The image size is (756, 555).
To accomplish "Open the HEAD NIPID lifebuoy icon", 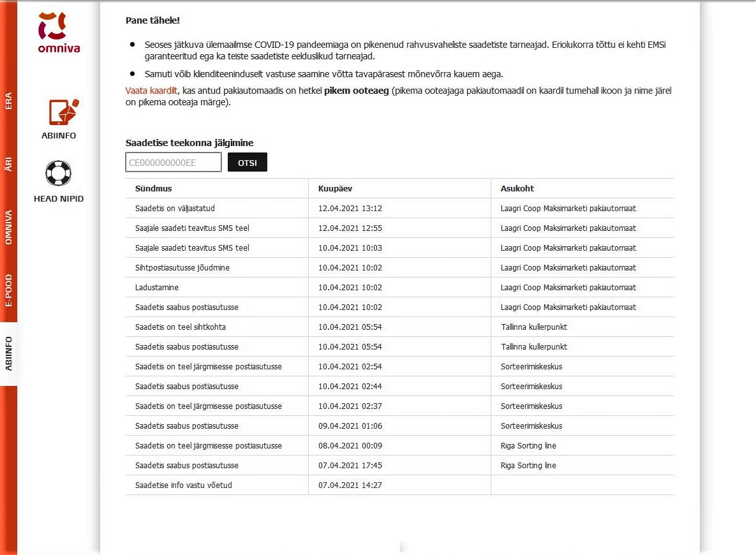I will click(59, 173).
